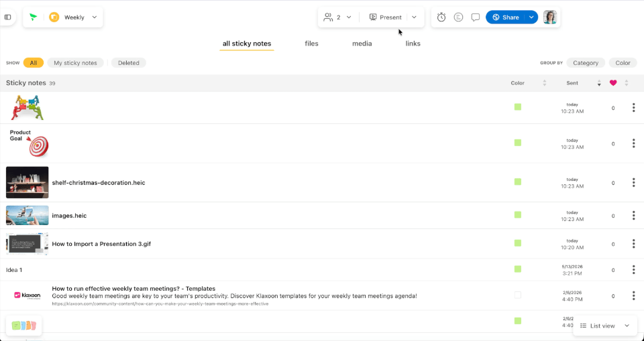Show Deleted sticky notes
This screenshot has width=644, height=341.
129,63
